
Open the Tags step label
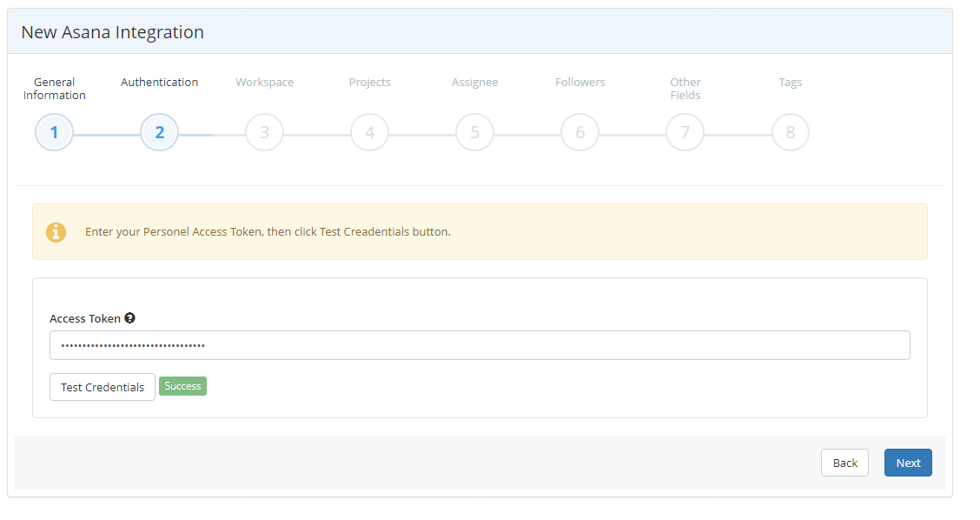790,82
